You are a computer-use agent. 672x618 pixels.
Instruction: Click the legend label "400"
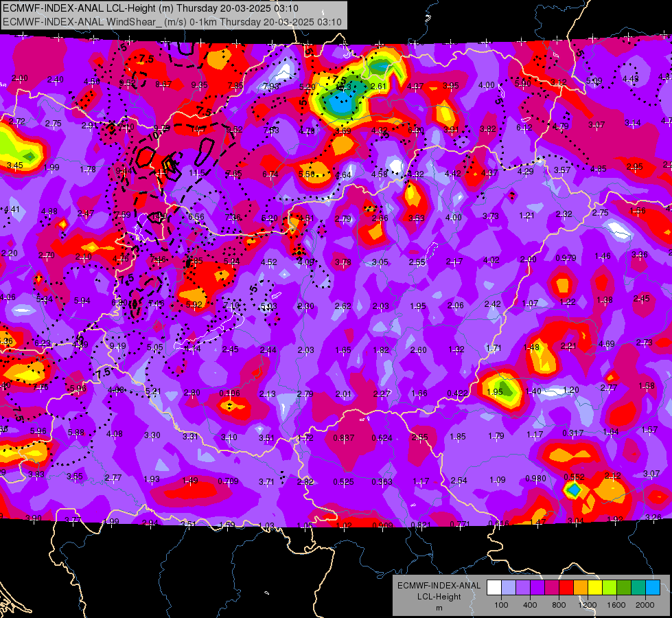point(530,605)
